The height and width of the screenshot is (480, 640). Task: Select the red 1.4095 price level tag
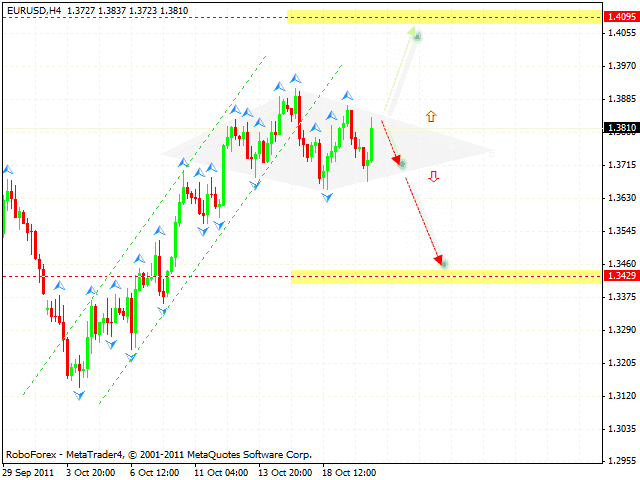621,17
